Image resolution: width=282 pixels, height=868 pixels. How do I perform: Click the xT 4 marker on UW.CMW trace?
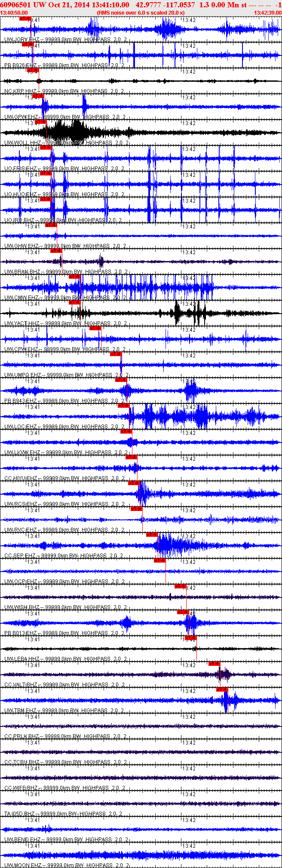pyautogui.click(x=75, y=277)
